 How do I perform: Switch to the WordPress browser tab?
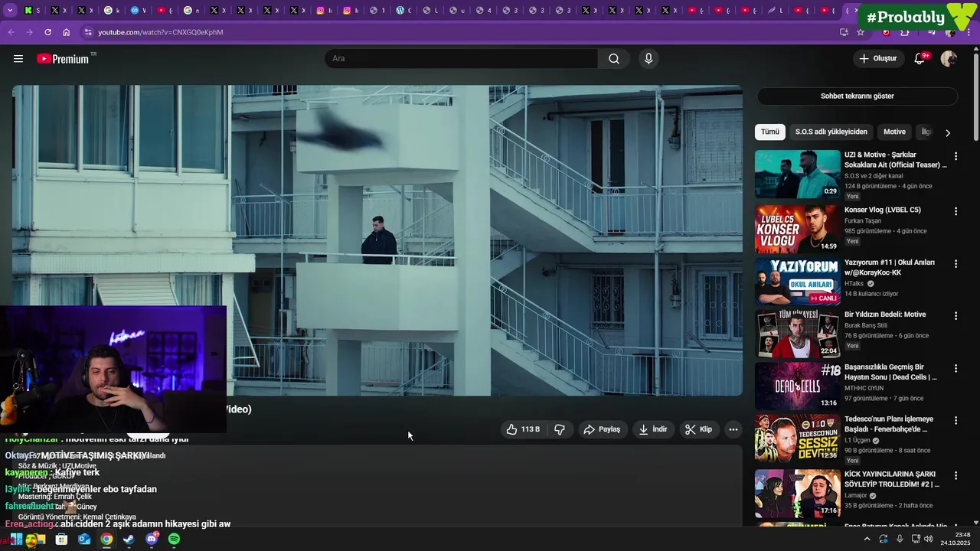point(403,11)
